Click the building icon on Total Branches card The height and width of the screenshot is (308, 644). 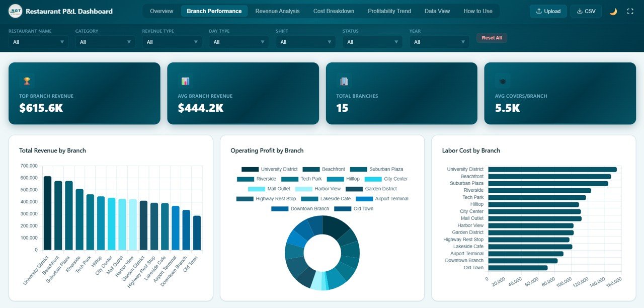click(x=344, y=81)
